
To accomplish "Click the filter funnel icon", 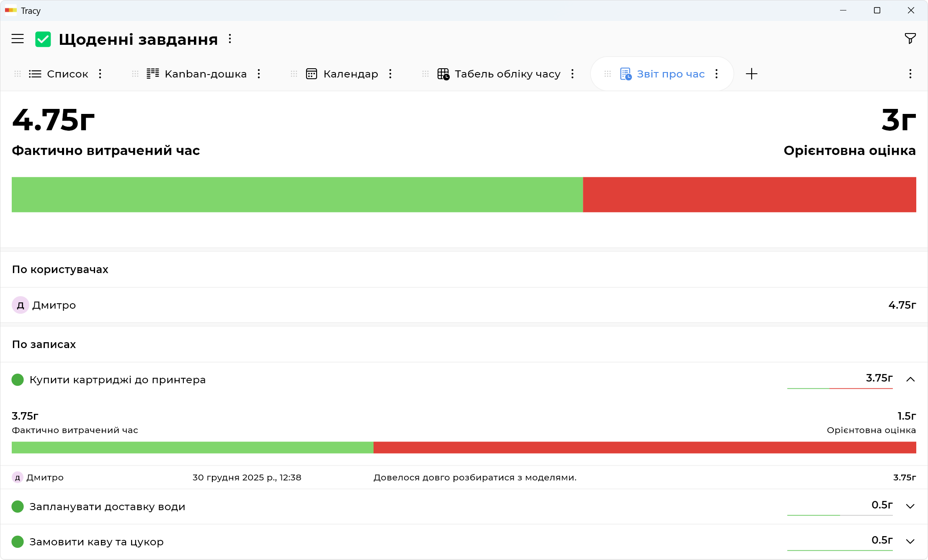I will pyautogui.click(x=910, y=39).
